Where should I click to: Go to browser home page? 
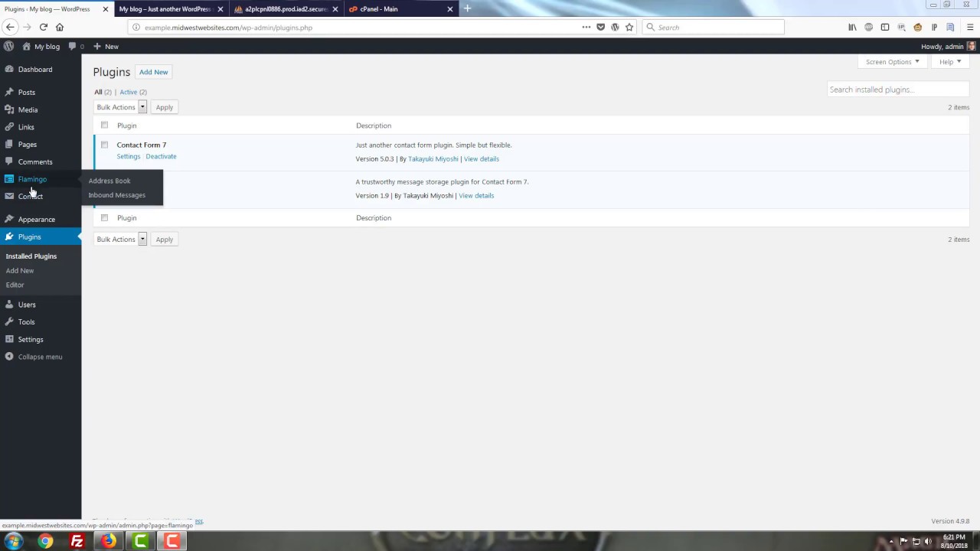coord(60,27)
